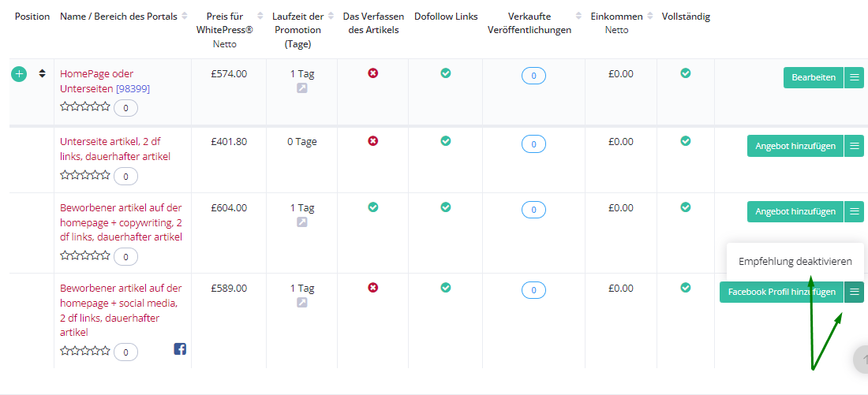Click sold publications count badge in £589.00 row
This screenshot has height=395, width=868.
533,291
